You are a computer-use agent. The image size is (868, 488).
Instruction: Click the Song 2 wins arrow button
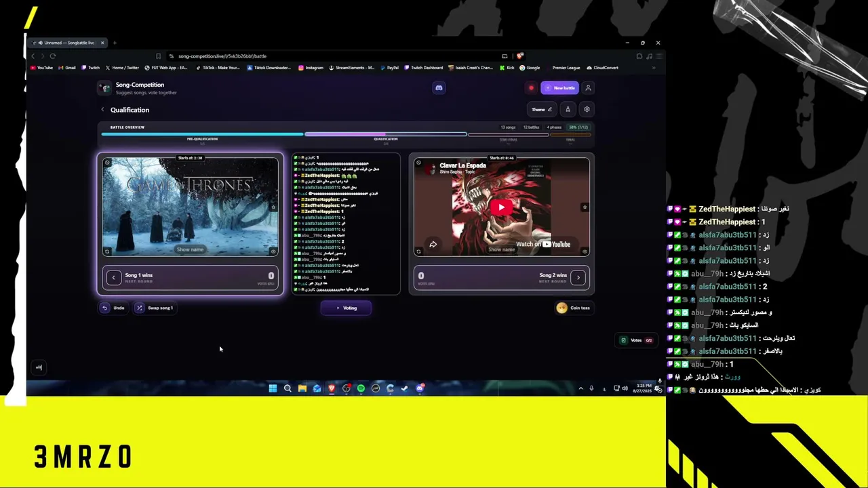pos(578,277)
